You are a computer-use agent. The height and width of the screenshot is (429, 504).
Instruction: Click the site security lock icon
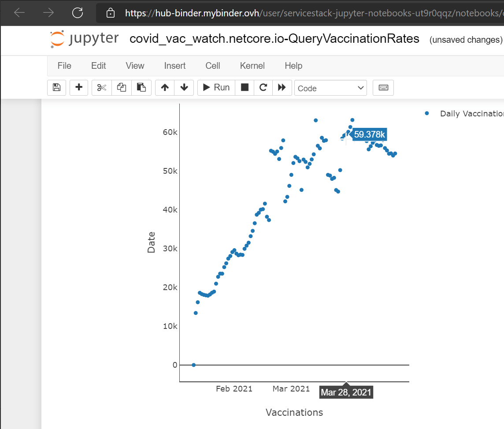pos(110,13)
